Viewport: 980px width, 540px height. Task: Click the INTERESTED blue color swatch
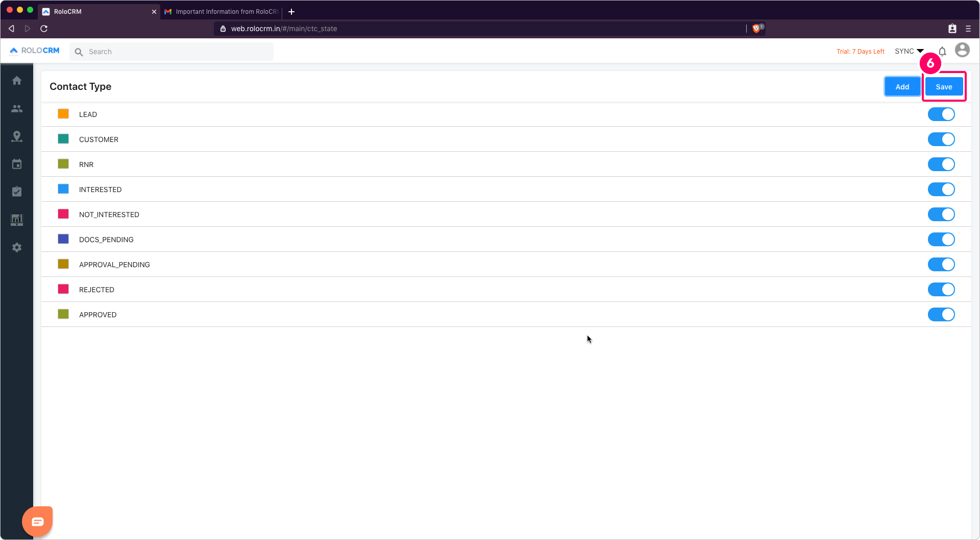pyautogui.click(x=63, y=189)
